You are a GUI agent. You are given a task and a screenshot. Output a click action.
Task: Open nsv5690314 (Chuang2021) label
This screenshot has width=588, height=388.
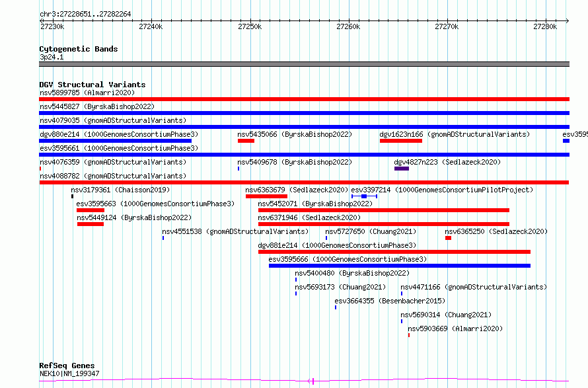[x=446, y=315]
